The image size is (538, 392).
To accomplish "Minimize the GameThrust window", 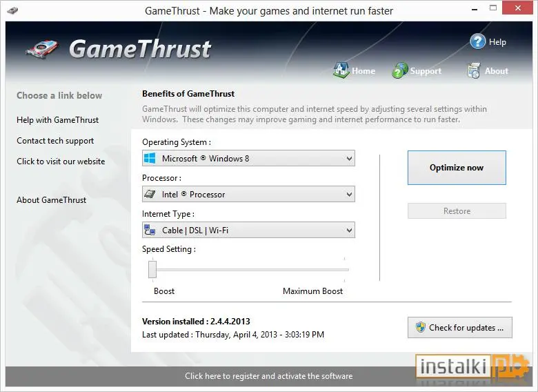I will 475,9.
